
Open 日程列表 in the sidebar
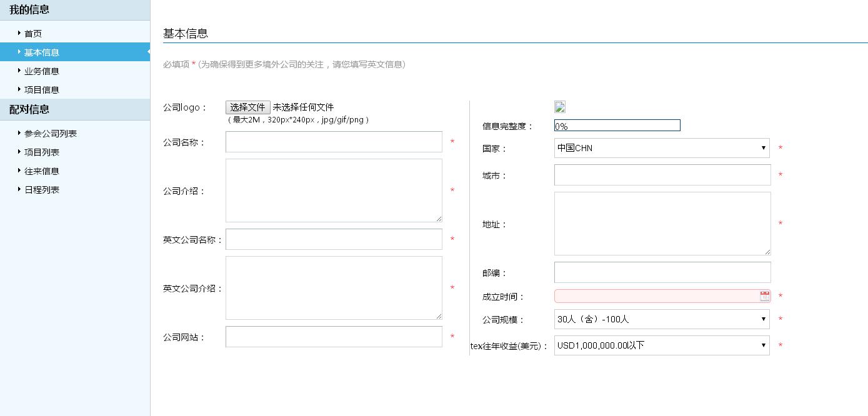coord(42,190)
